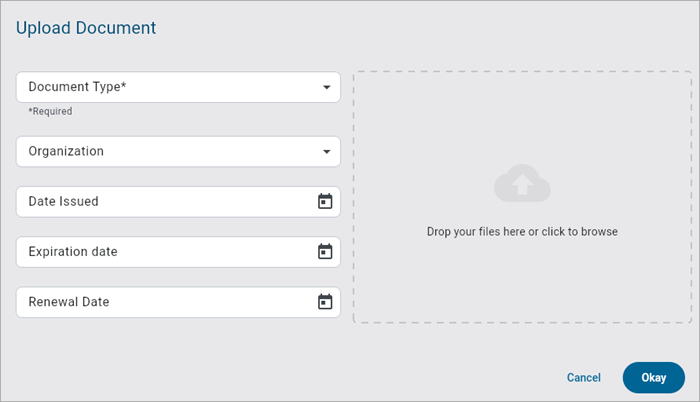Expand the Organization dropdown arrow
This screenshot has width=700, height=402.
326,152
